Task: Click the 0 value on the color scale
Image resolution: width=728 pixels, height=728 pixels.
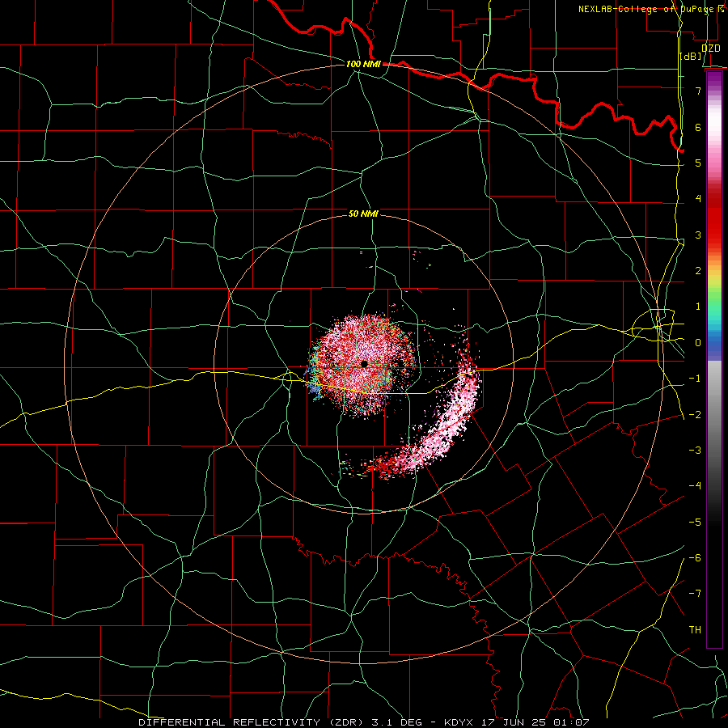Action: 698,343
